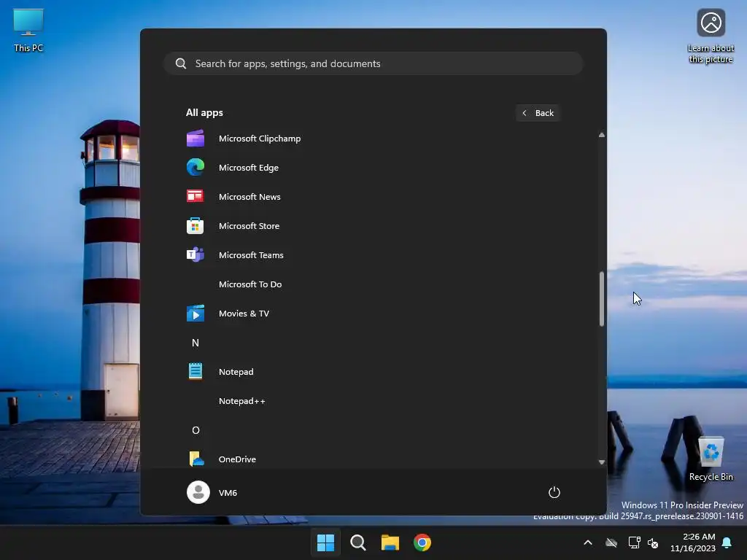Open Microsoft To Do entry
747x560 pixels.
250,284
